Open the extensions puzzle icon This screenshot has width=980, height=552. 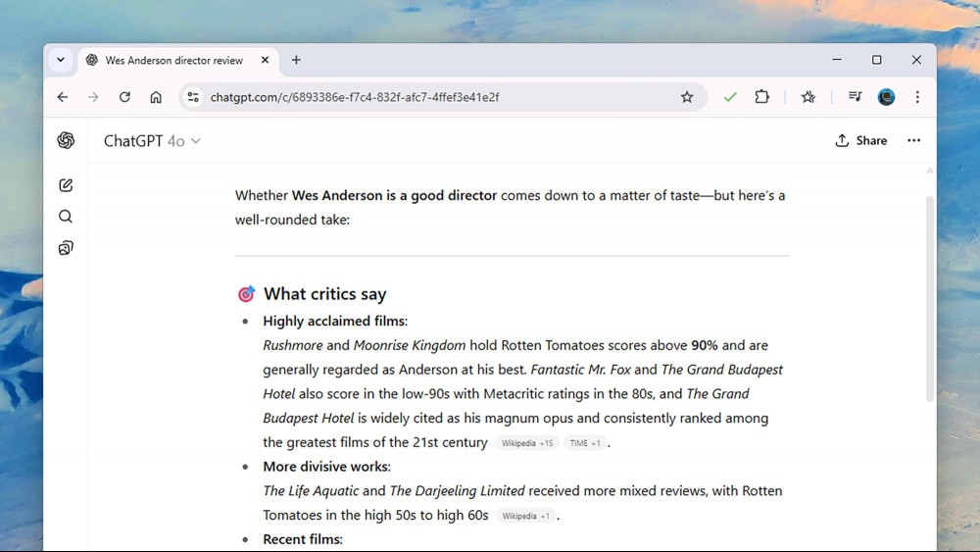[761, 97]
